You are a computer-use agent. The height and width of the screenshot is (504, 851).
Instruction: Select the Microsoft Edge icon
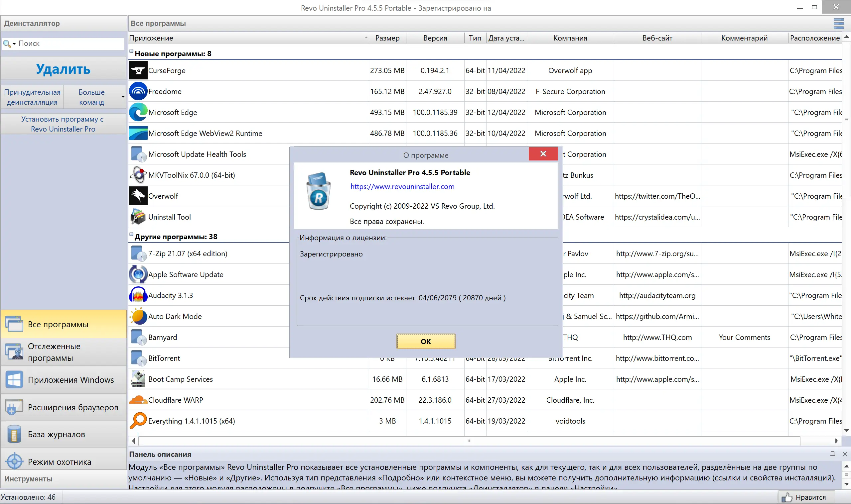tap(138, 112)
